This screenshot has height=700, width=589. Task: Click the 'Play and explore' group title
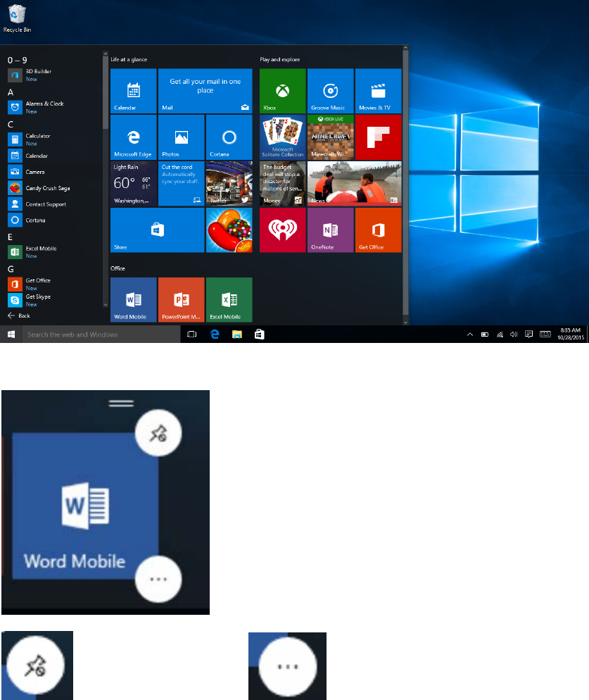280,59
